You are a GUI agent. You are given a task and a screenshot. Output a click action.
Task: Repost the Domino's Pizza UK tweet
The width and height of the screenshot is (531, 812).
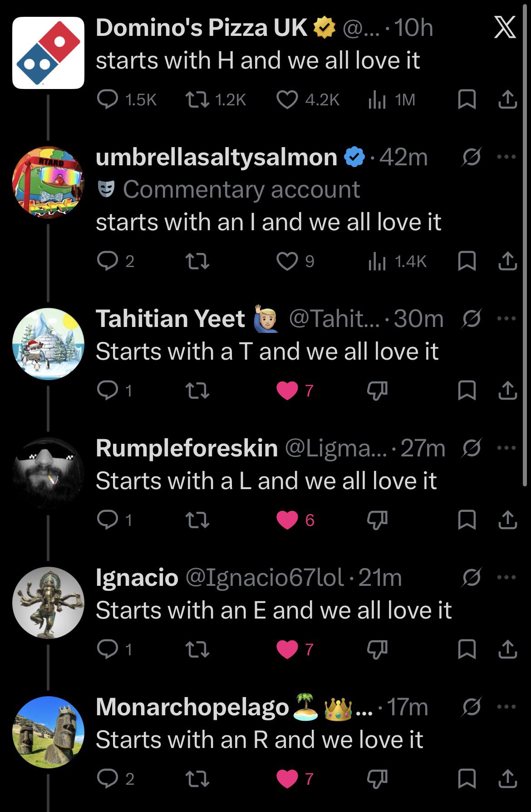(x=197, y=99)
